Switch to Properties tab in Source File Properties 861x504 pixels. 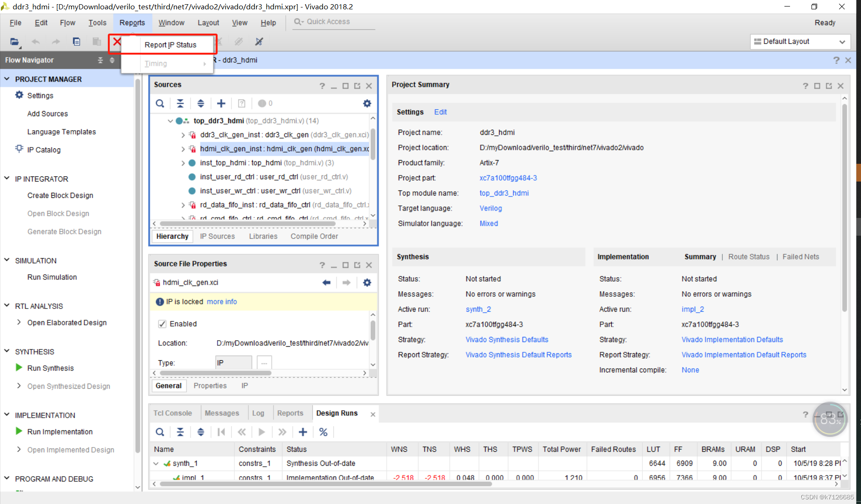click(210, 385)
